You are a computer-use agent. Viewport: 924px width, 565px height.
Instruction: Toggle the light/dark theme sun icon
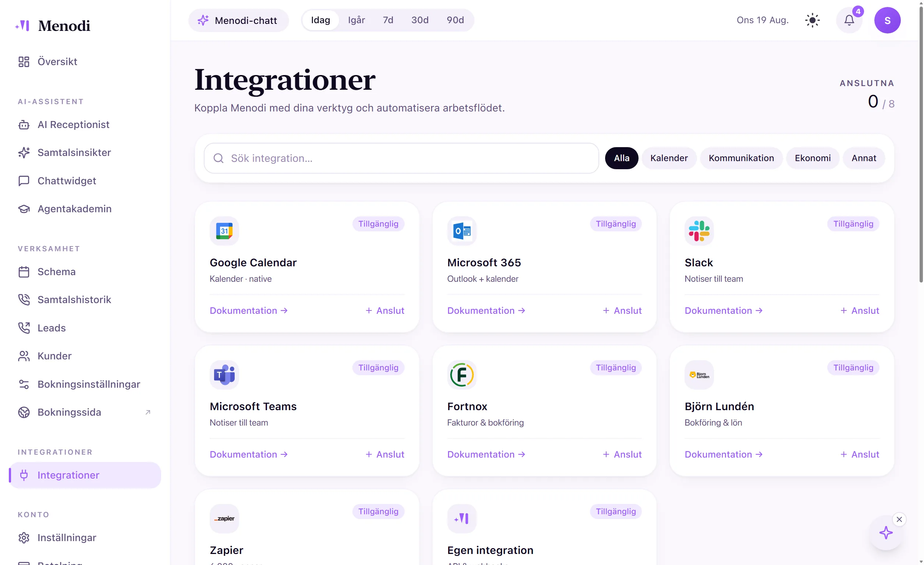pyautogui.click(x=812, y=20)
